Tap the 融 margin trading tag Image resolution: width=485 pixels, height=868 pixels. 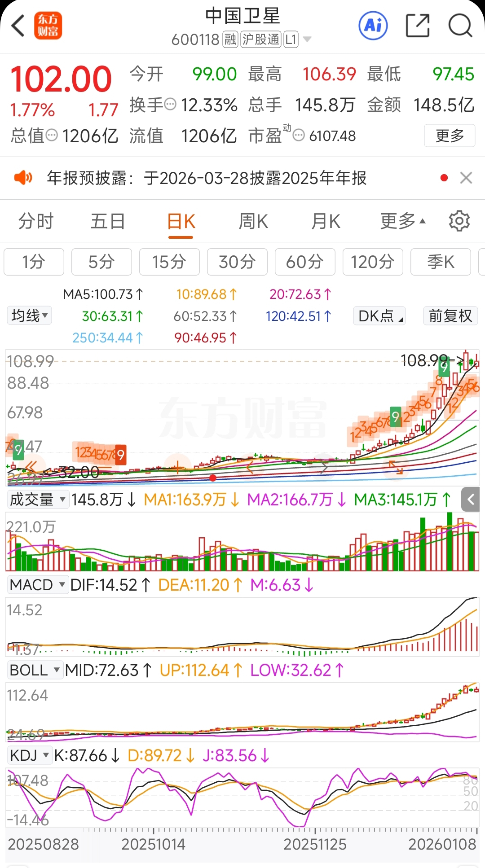pyautogui.click(x=230, y=39)
